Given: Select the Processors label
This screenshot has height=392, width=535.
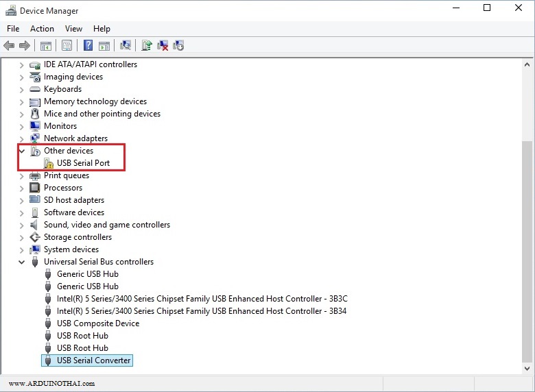Looking at the screenshot, I should [63, 188].
